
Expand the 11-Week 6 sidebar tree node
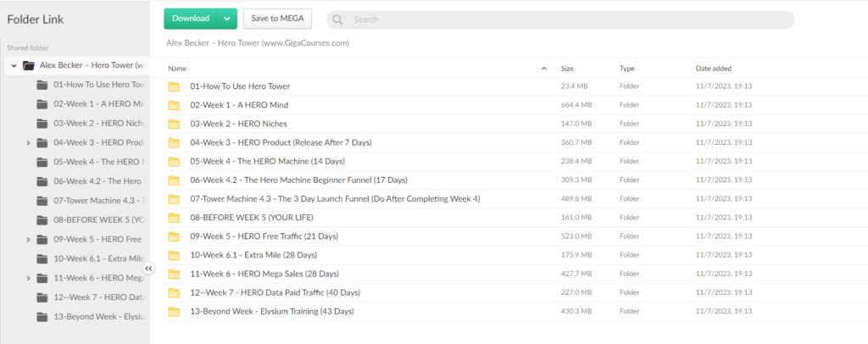click(29, 279)
